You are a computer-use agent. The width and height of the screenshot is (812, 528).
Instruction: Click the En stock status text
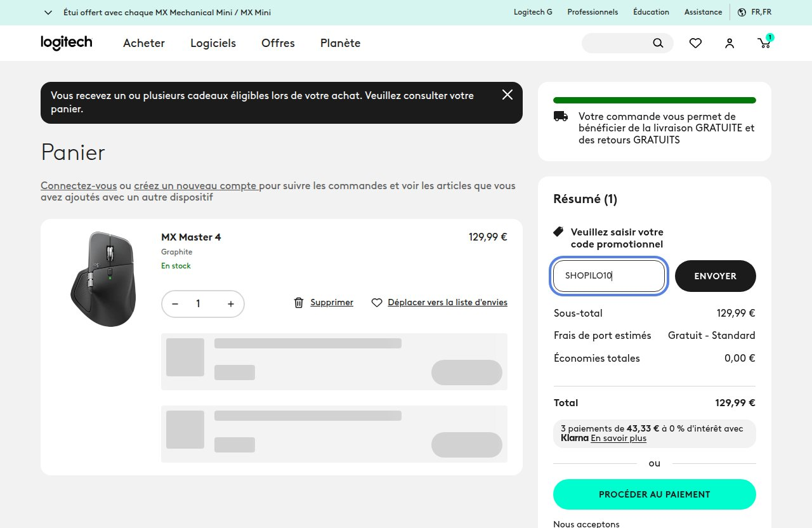[x=176, y=266]
